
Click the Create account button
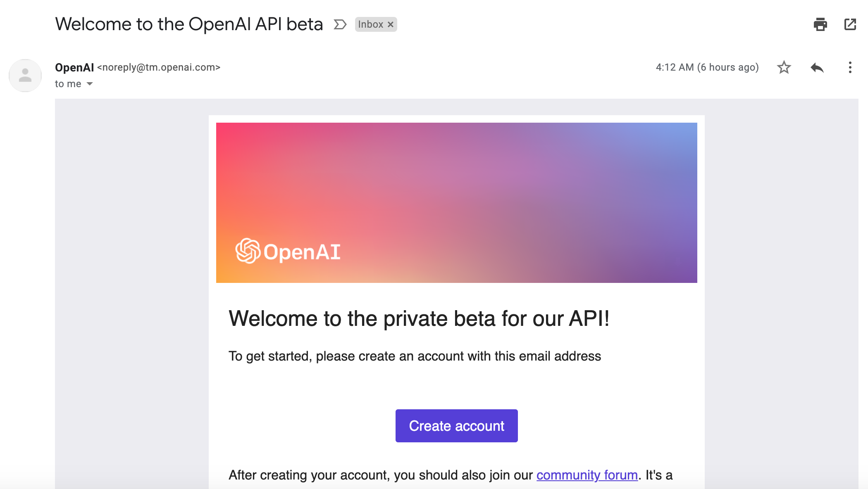tap(456, 426)
